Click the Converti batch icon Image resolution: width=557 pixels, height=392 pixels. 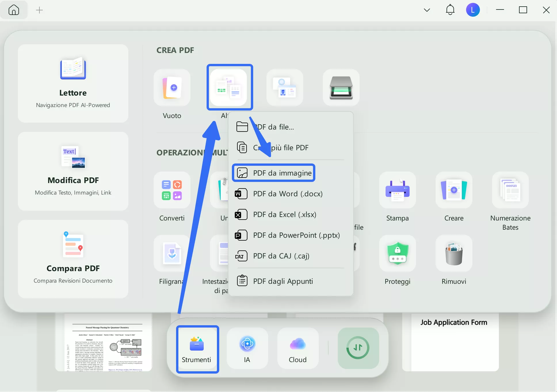click(x=172, y=190)
